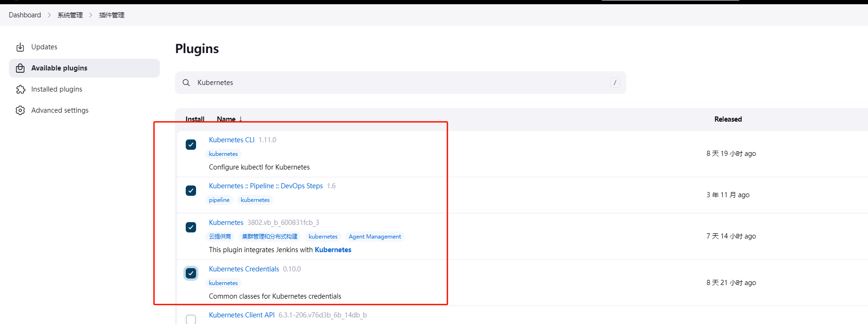Screen dimensions: 868x324
Task: Open Kubernetes CLI plugin link
Action: [x=232, y=140]
